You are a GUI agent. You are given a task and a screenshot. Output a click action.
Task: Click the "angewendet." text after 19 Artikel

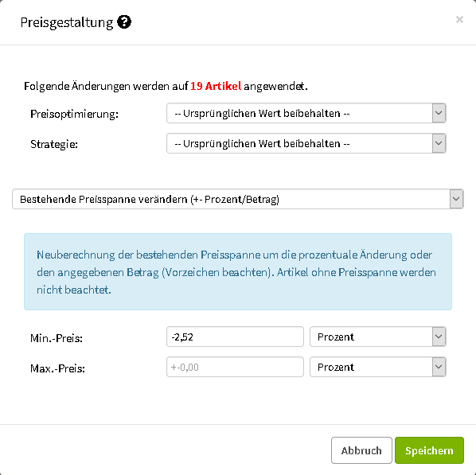click(x=275, y=87)
